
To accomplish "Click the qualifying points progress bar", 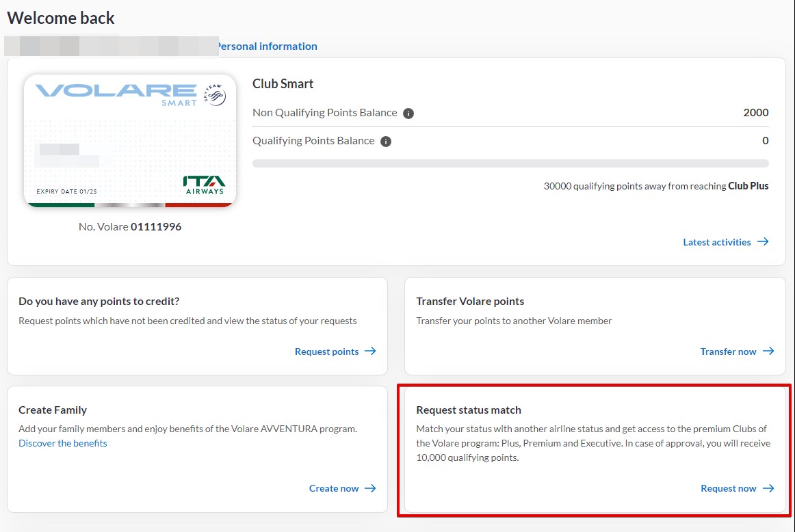I will coord(510,163).
